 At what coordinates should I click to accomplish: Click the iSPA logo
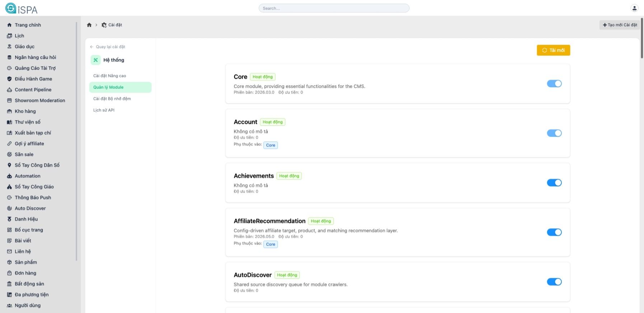tap(22, 9)
